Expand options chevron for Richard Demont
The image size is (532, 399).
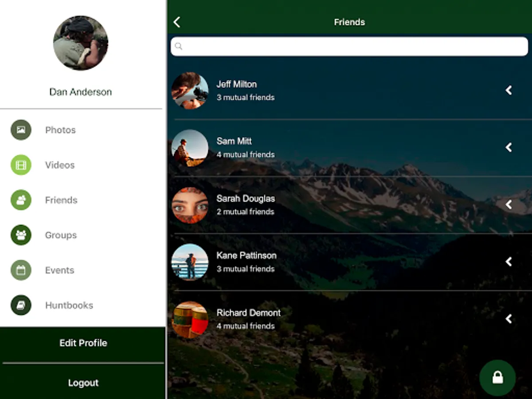point(509,319)
